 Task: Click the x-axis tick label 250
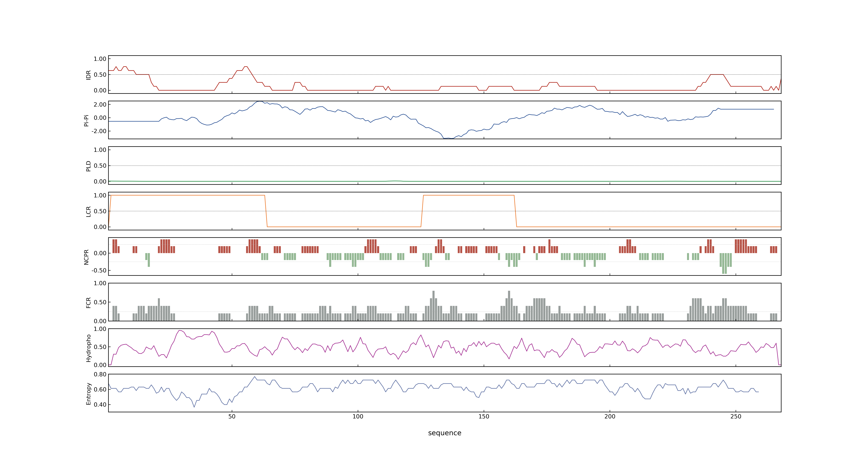[736, 416]
